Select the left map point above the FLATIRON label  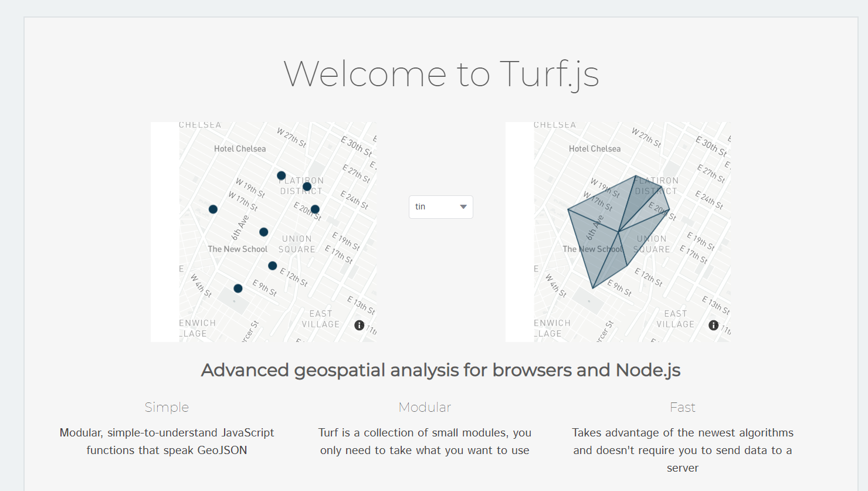pos(282,175)
